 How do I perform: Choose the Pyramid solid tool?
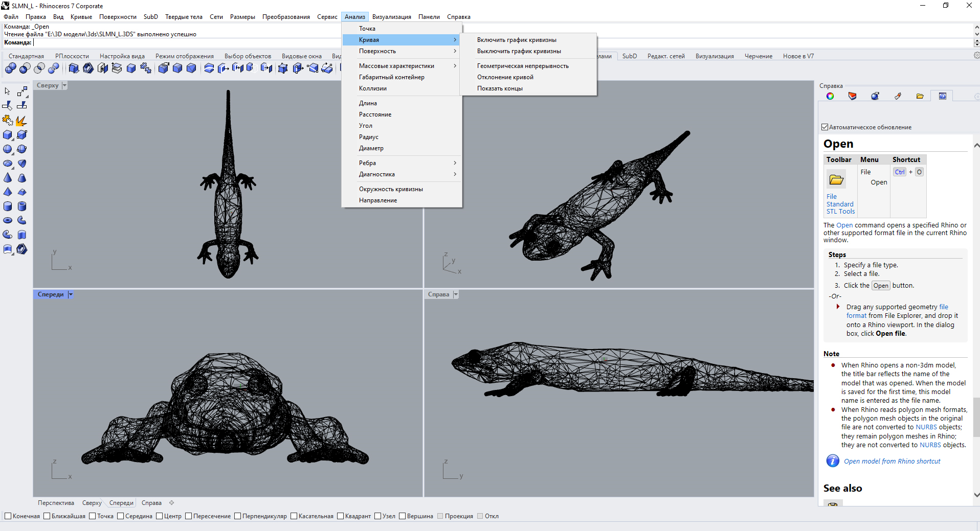click(x=8, y=192)
